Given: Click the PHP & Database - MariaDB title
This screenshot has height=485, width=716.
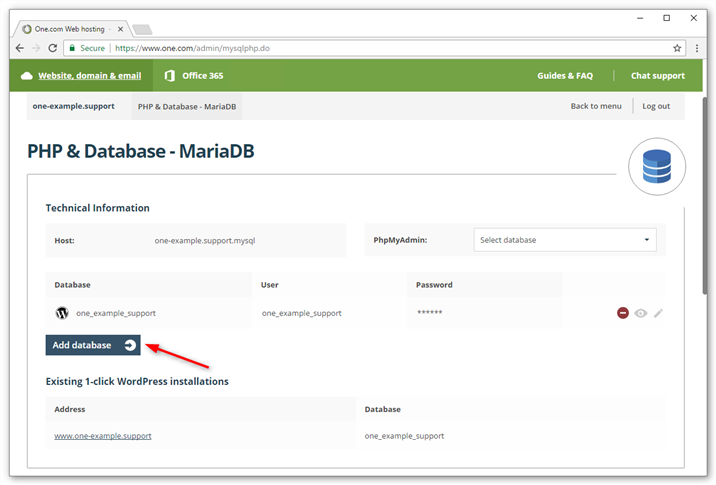Looking at the screenshot, I should [x=141, y=151].
